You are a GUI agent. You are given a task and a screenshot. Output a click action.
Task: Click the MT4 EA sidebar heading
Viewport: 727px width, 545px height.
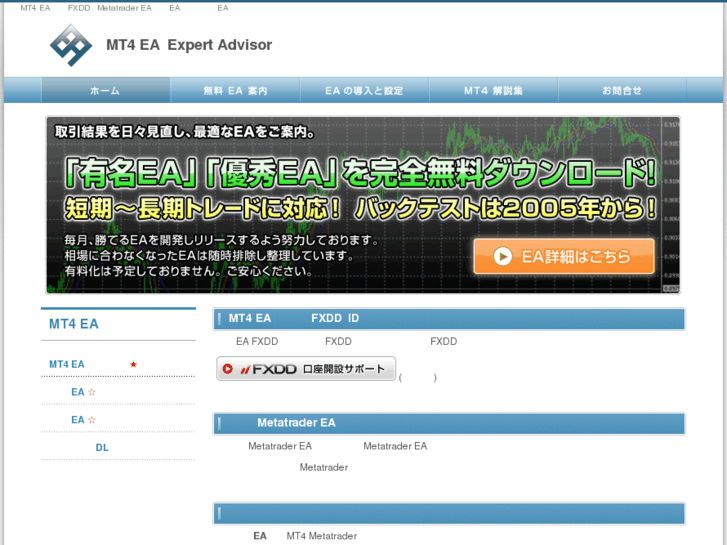pyautogui.click(x=74, y=324)
